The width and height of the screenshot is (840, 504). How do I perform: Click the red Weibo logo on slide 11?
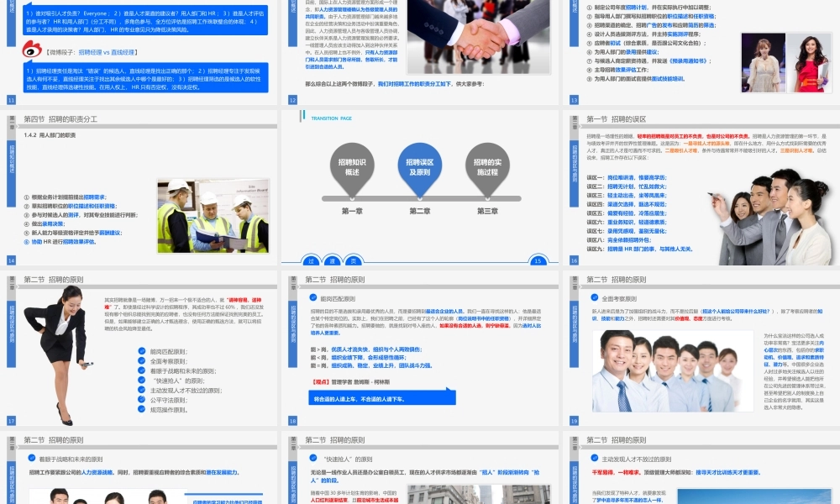coord(32,50)
